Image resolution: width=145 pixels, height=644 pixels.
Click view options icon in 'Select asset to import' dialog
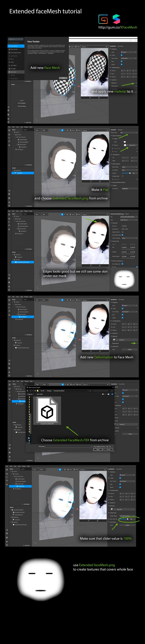tap(103, 394)
